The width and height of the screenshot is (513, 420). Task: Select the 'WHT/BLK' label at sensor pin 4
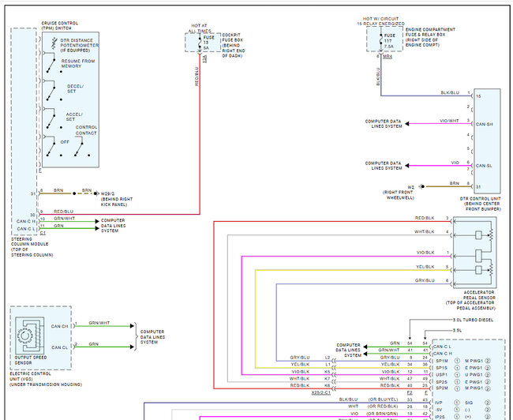[425, 231]
